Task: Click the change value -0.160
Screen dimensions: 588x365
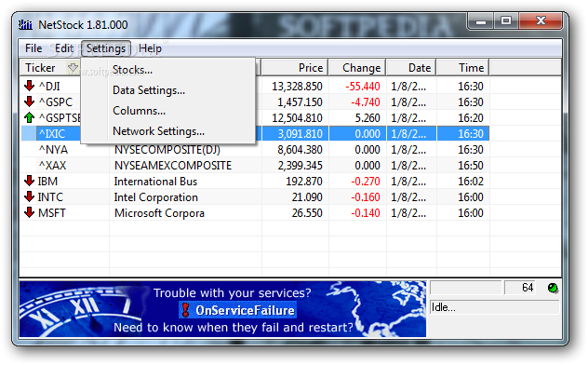Action: pos(366,197)
